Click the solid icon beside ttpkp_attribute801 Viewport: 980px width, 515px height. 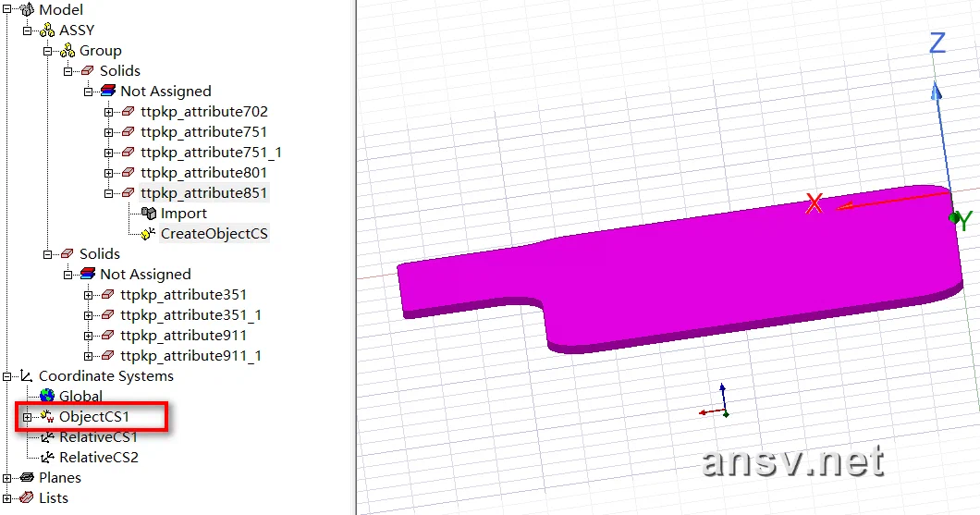pyautogui.click(x=129, y=173)
